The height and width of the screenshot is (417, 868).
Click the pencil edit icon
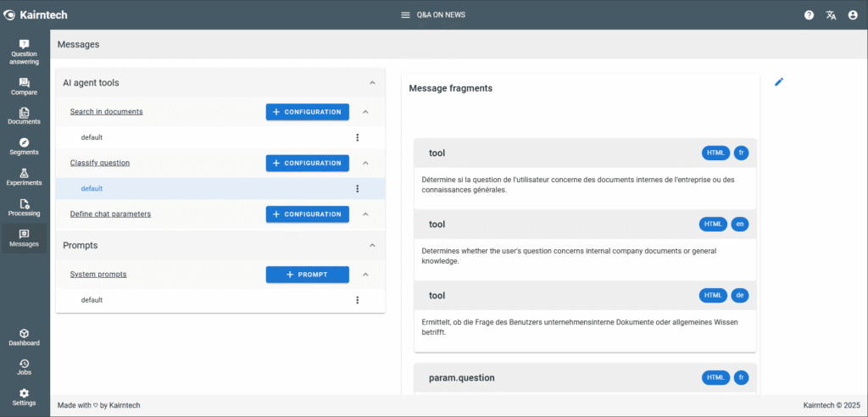tap(779, 81)
